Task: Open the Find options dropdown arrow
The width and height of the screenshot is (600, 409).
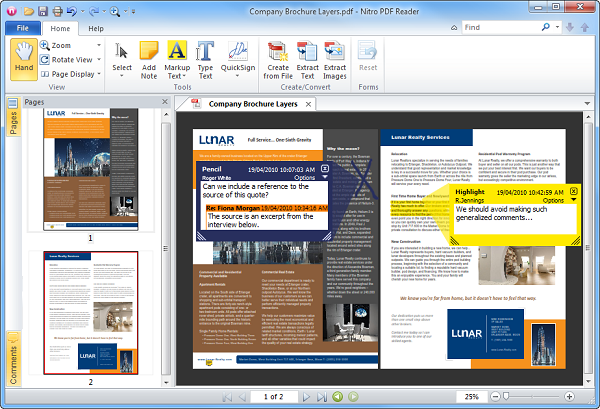Action: click(557, 27)
